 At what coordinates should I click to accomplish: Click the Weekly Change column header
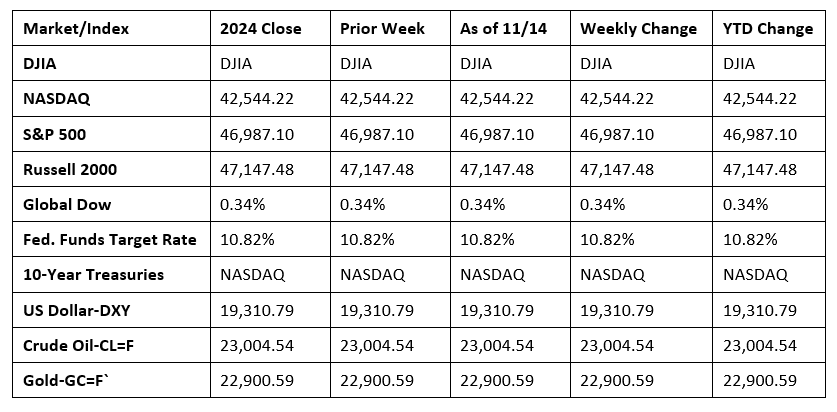tap(638, 28)
